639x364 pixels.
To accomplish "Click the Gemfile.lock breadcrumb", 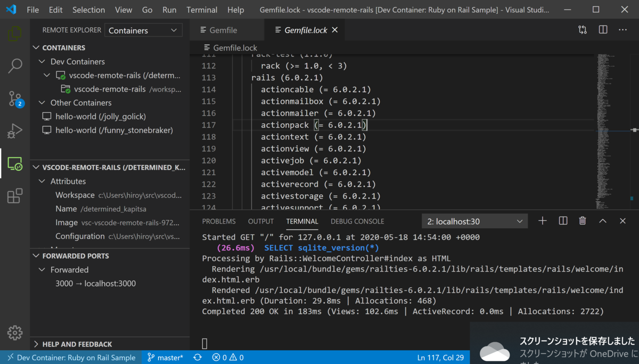I will click(x=231, y=48).
